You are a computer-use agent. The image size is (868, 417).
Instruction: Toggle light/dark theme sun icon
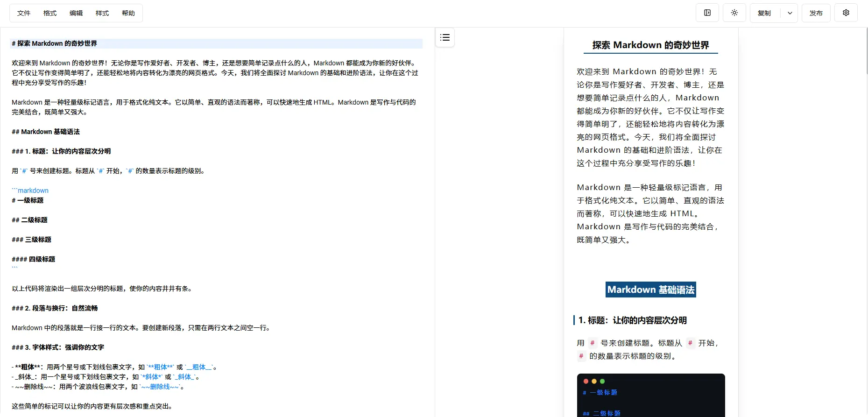[x=734, y=13]
